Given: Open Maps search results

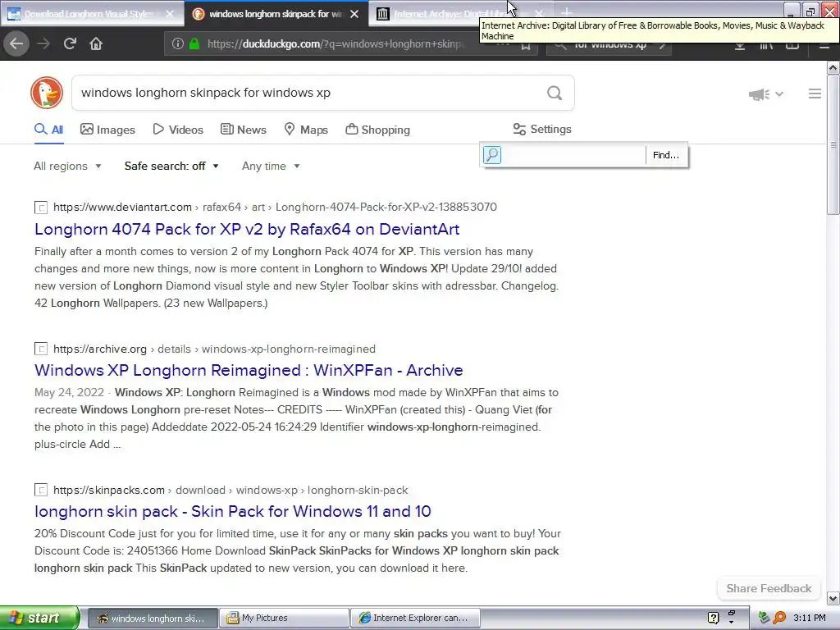Looking at the screenshot, I should point(306,130).
